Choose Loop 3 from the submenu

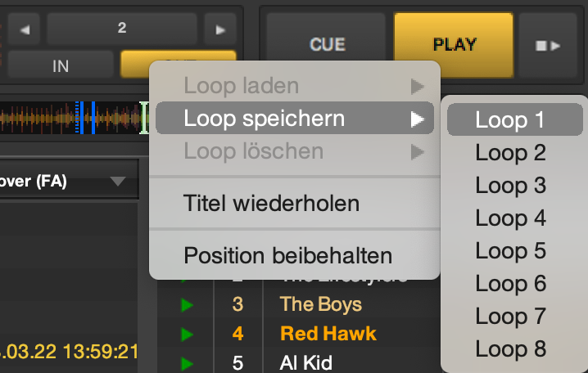[511, 186]
